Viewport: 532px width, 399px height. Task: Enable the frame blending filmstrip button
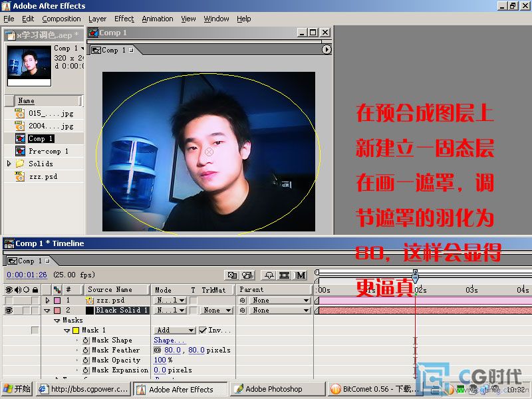tap(285, 275)
